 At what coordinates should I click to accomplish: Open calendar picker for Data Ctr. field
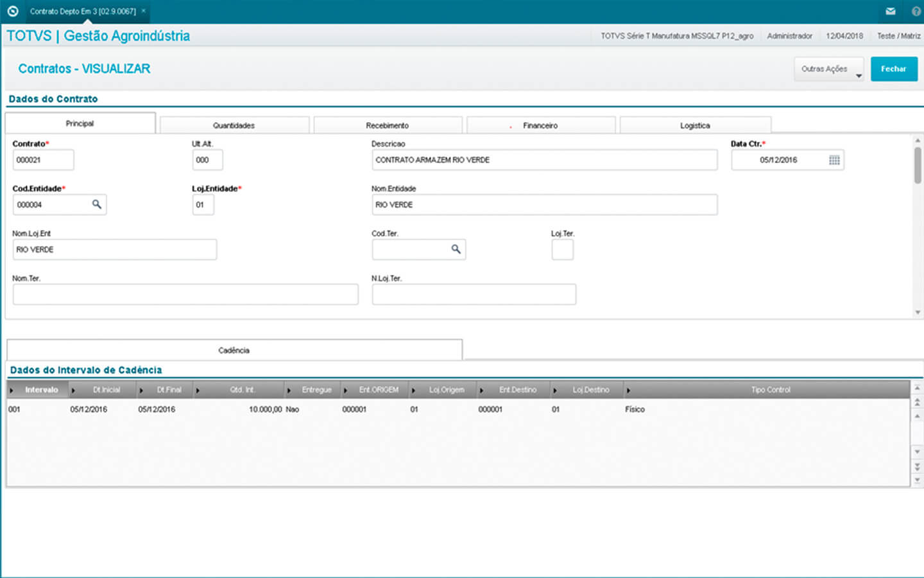point(834,160)
